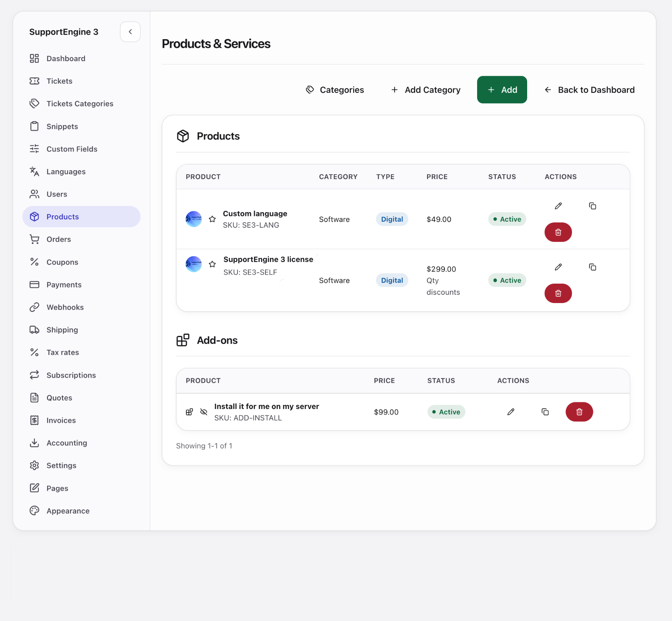Duplicate SupportEngine 3 license product

click(x=592, y=267)
